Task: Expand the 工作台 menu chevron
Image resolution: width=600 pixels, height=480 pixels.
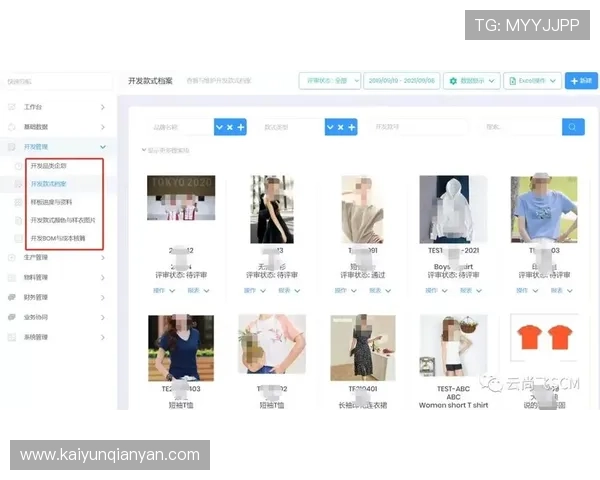Action: coord(103,107)
